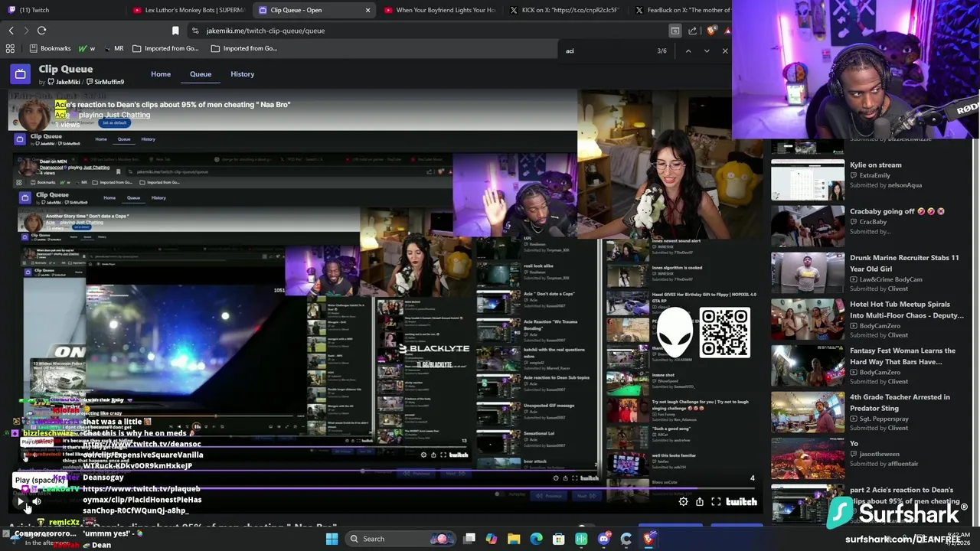Switch to the FearBuck on X tab
Viewport: 980px width, 551px height.
coord(681,10)
